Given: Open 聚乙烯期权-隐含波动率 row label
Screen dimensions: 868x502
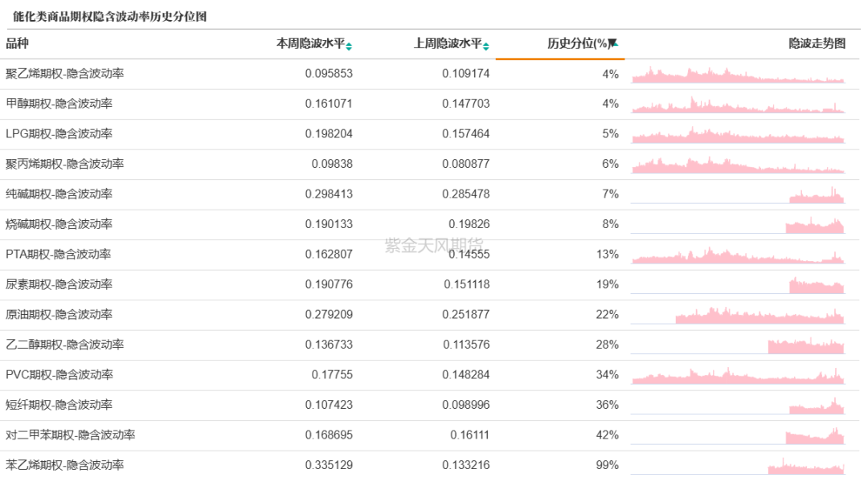Looking at the screenshot, I should pos(64,74).
